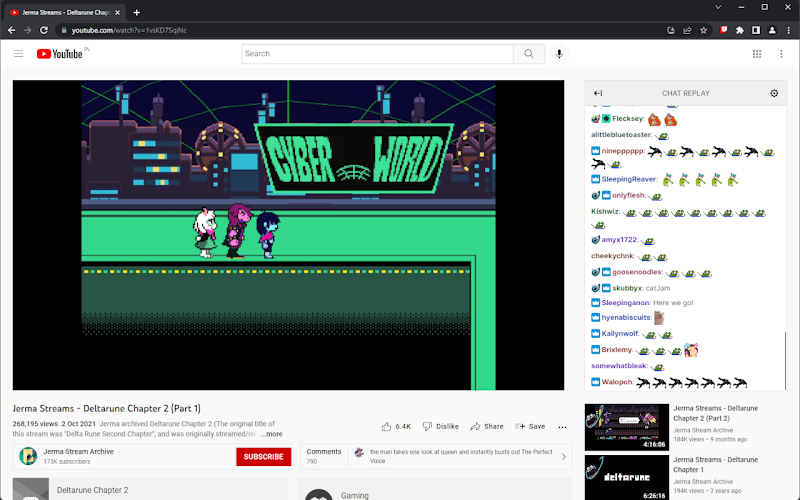Subscribe to Jerma Stream Archive

(263, 457)
